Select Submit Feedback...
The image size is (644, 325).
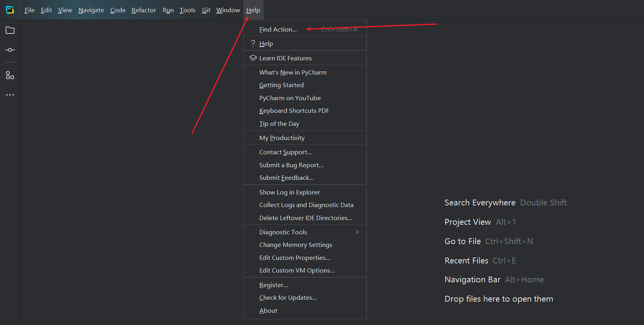[305, 178]
